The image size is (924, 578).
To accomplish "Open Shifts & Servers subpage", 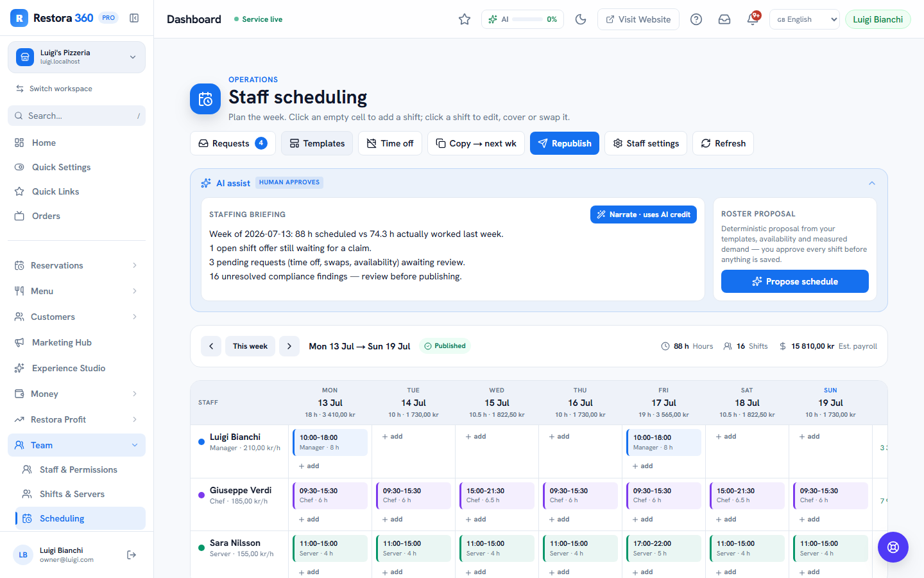I will 80,494.
